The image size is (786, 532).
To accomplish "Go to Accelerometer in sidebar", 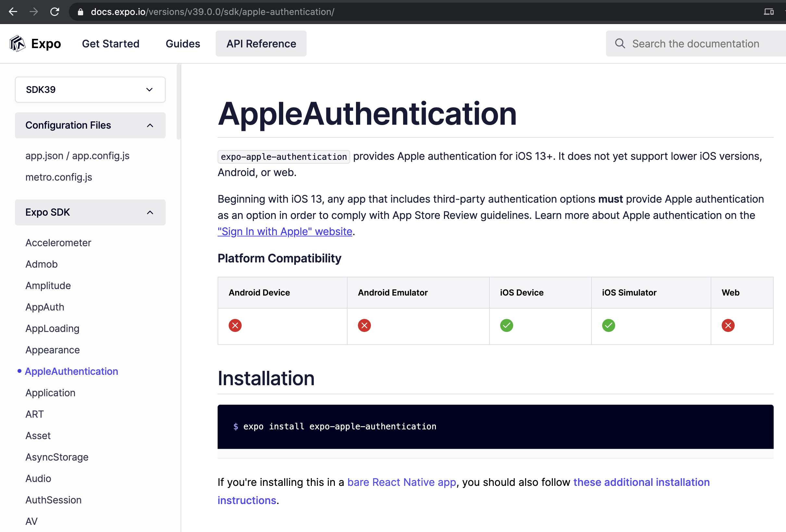I will (58, 243).
